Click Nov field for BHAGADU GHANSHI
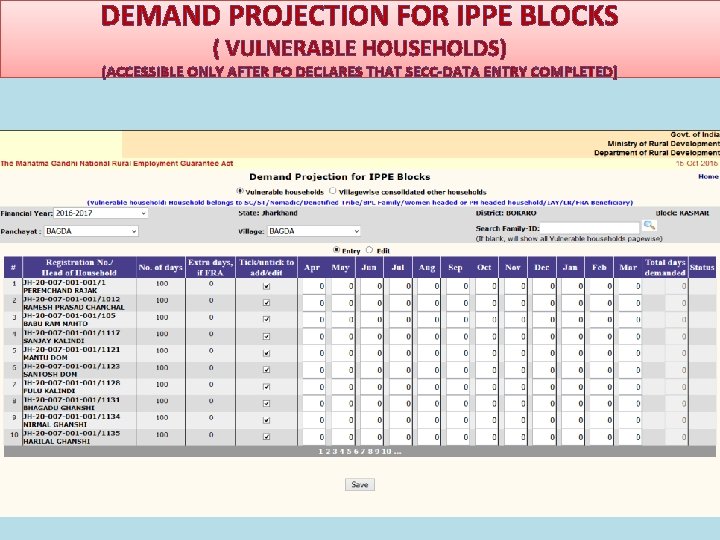 pyautogui.click(x=515, y=403)
